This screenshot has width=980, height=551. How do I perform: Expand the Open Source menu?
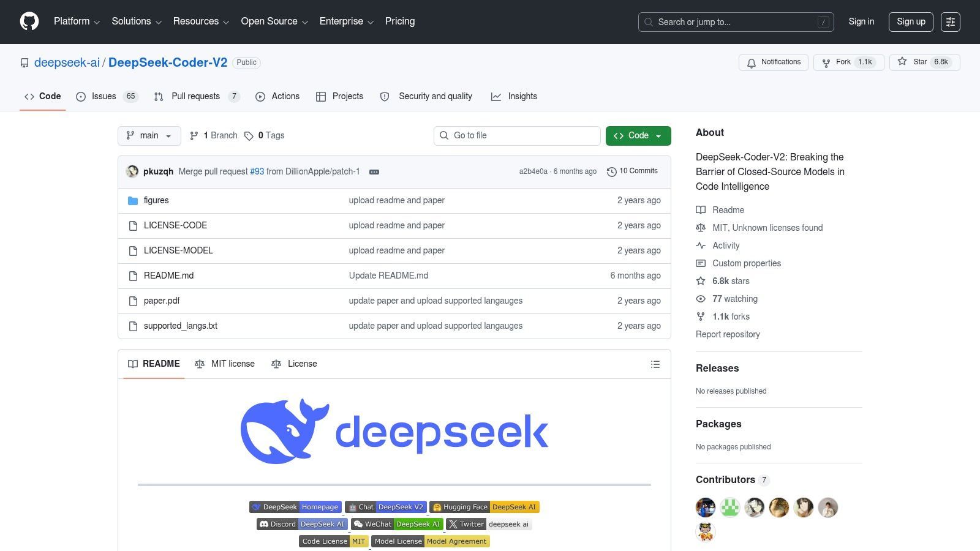(274, 21)
